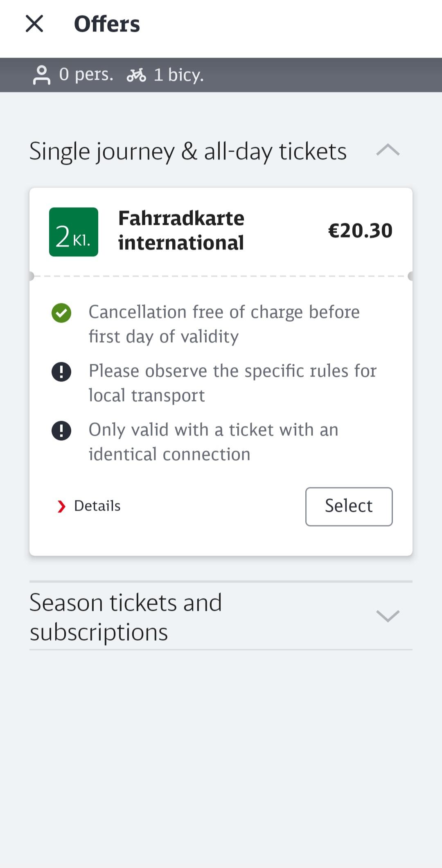Tap the Single journey & all-day tickets heading
Viewport: 442px width, 868px height.
tap(188, 151)
